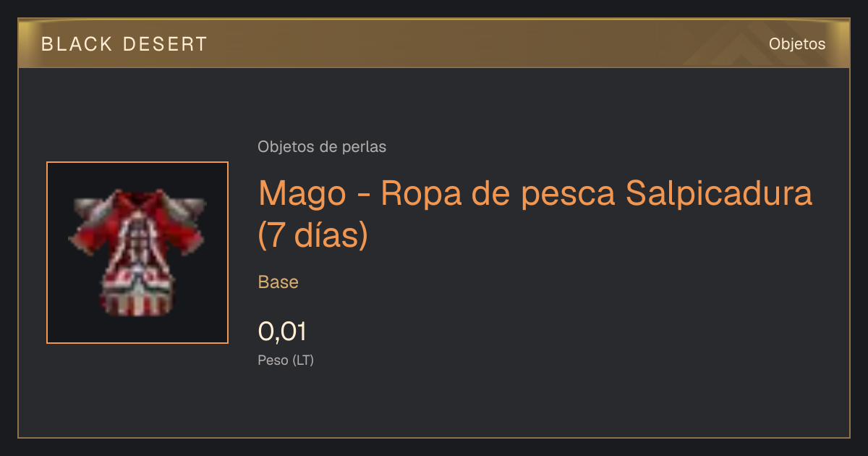Select the 'Objetos de perlas' category label

pos(322,147)
